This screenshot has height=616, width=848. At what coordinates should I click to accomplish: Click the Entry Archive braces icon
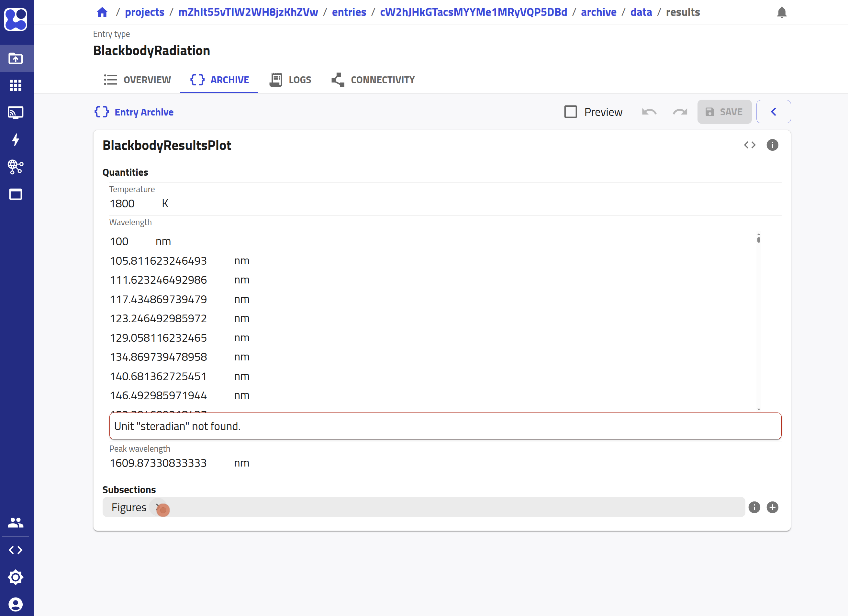pos(102,112)
